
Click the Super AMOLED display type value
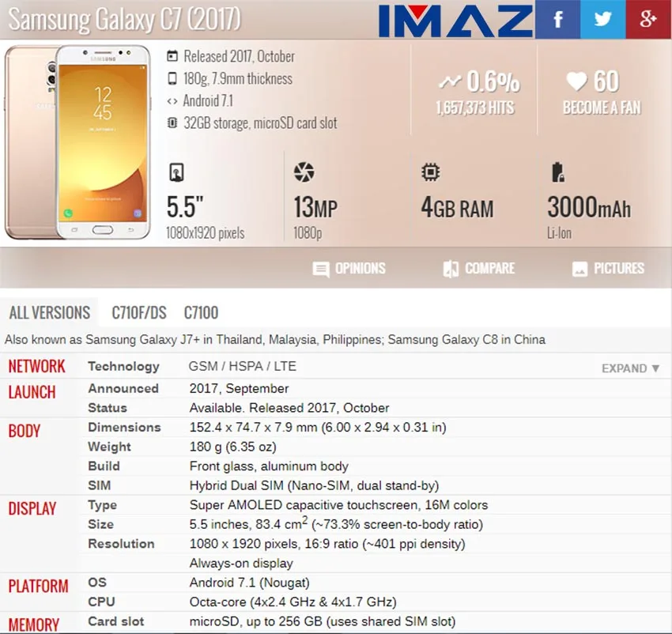(x=338, y=505)
